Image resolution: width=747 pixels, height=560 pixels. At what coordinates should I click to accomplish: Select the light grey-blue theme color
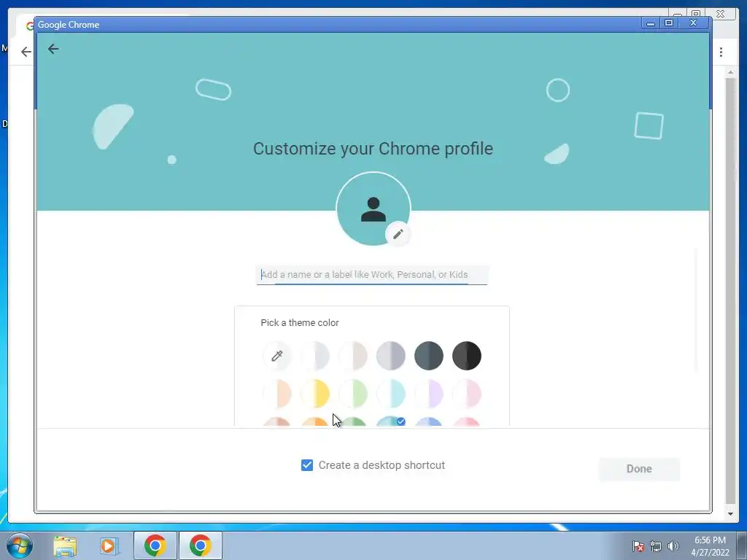pos(315,356)
